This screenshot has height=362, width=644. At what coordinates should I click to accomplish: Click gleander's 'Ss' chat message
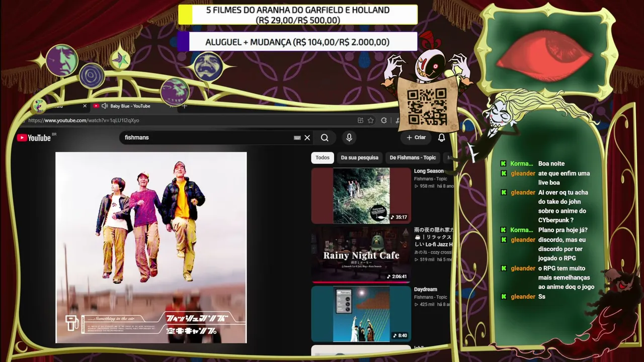(x=542, y=297)
